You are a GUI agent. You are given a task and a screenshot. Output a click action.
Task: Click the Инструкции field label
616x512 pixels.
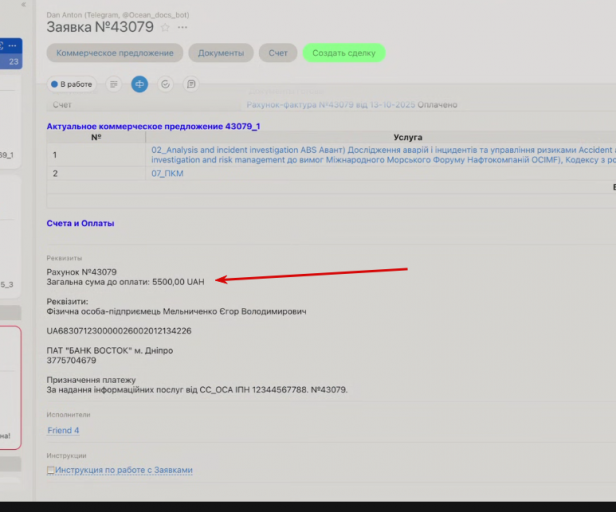[x=66, y=455]
